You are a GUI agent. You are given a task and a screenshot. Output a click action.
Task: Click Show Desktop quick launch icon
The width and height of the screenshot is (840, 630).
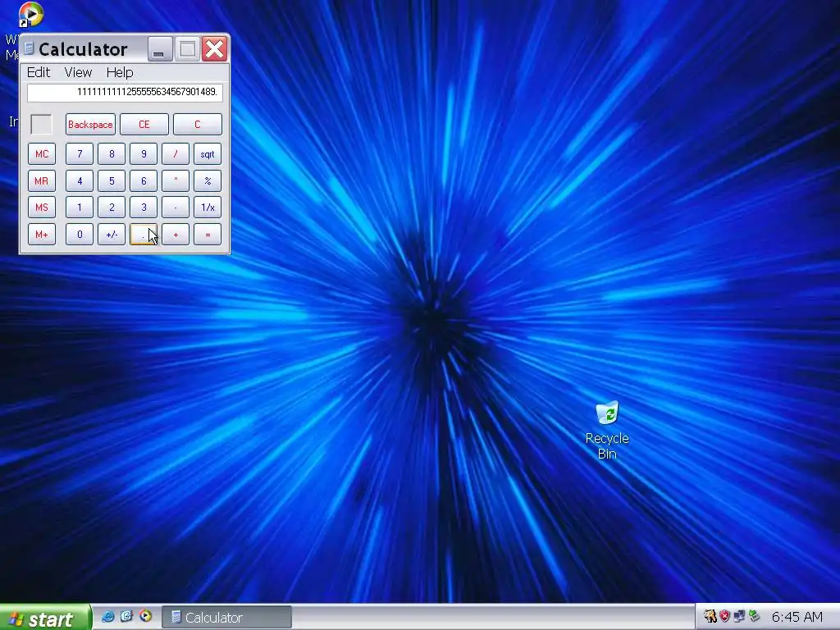pos(126,617)
